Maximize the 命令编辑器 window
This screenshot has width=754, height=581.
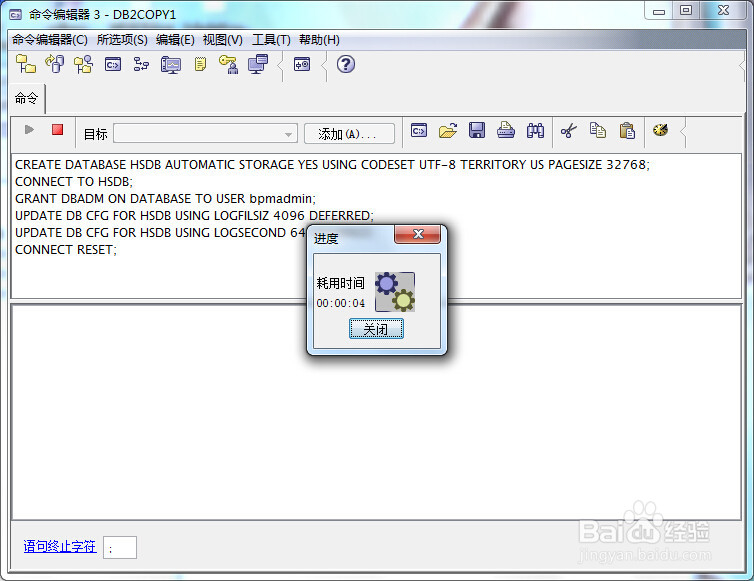point(686,11)
